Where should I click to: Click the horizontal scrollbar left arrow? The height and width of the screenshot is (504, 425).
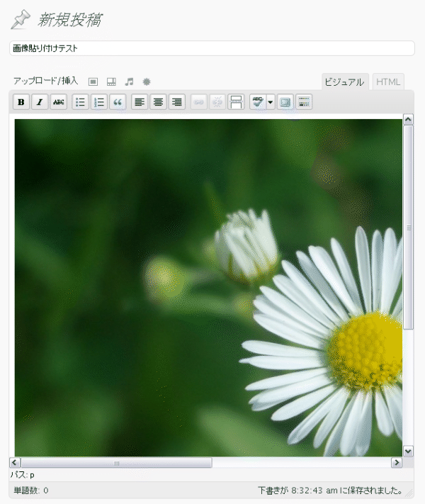15,463
